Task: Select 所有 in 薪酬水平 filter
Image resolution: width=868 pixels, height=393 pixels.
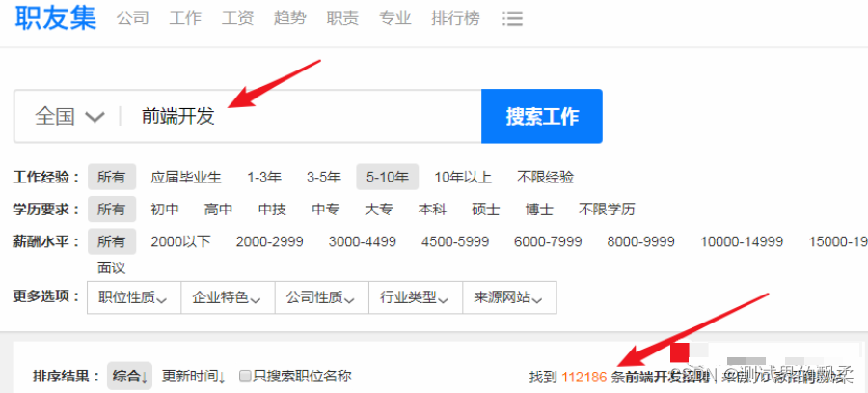Action: click(x=112, y=241)
